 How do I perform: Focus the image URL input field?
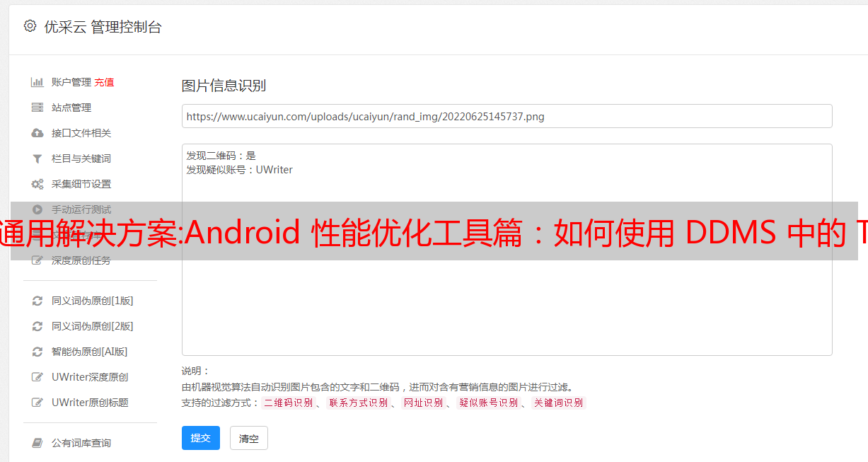point(507,116)
